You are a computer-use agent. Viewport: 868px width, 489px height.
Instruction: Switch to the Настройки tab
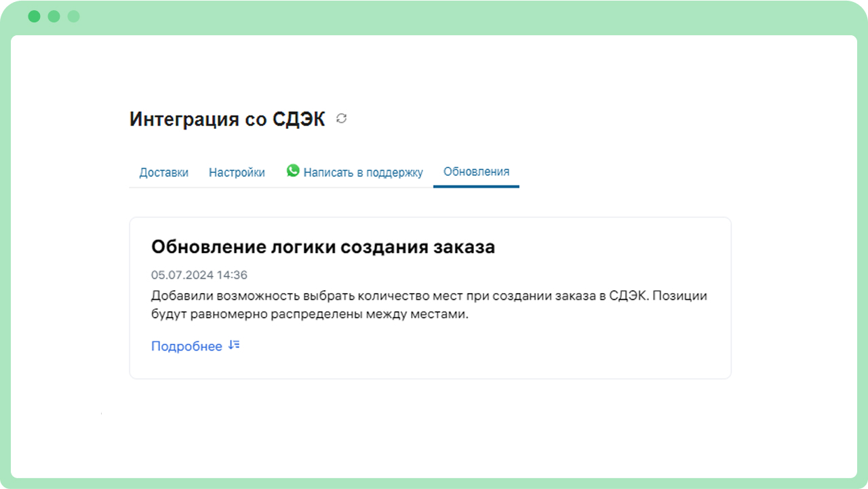tap(237, 172)
